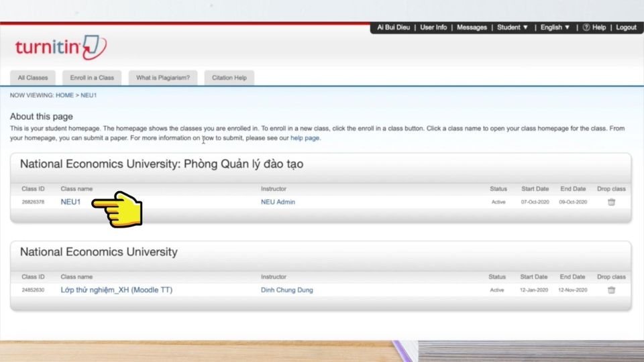644x362 pixels.
Task: Drop the NEU1 class with trash icon
Action: (x=611, y=202)
